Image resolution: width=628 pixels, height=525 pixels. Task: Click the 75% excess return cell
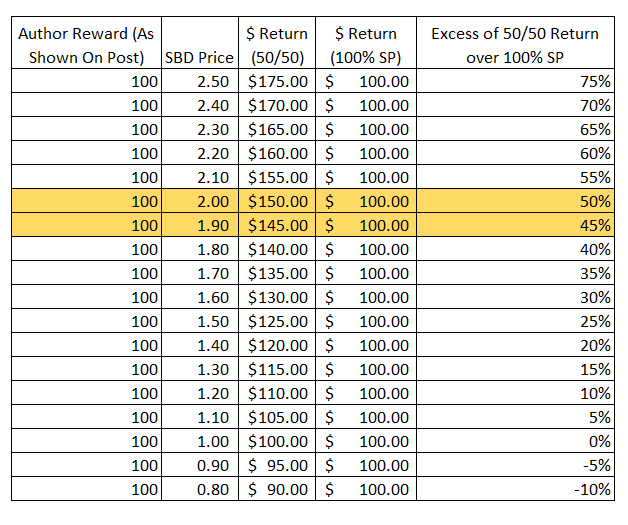pyautogui.click(x=515, y=81)
